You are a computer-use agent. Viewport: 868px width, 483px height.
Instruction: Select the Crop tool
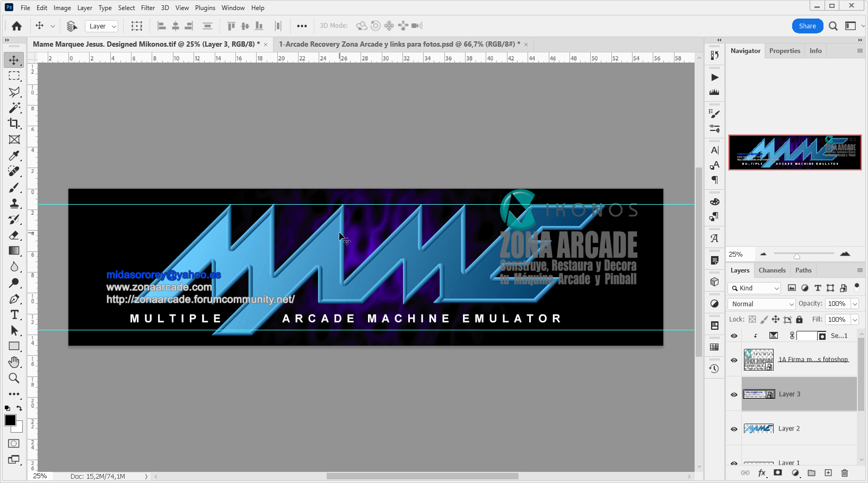pos(14,124)
